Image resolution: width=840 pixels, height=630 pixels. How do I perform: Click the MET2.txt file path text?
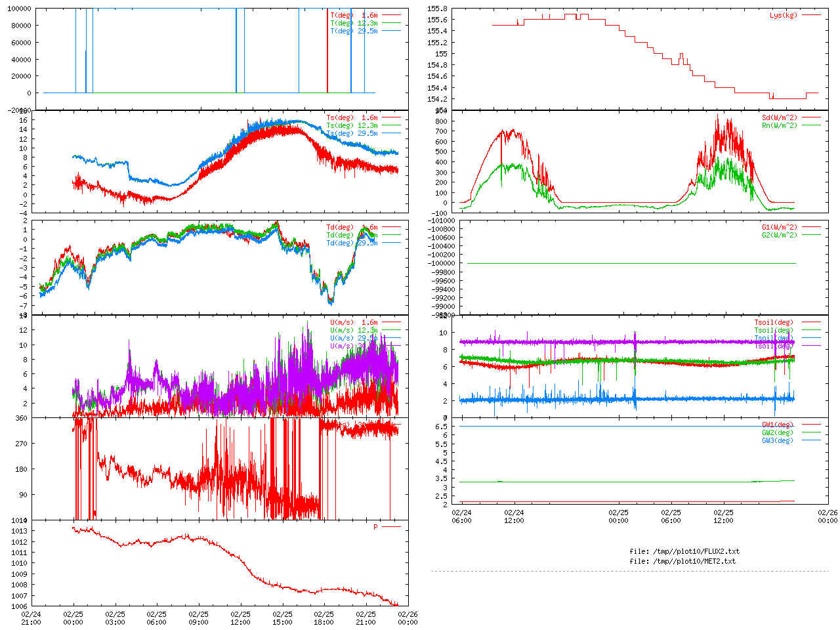(x=682, y=561)
